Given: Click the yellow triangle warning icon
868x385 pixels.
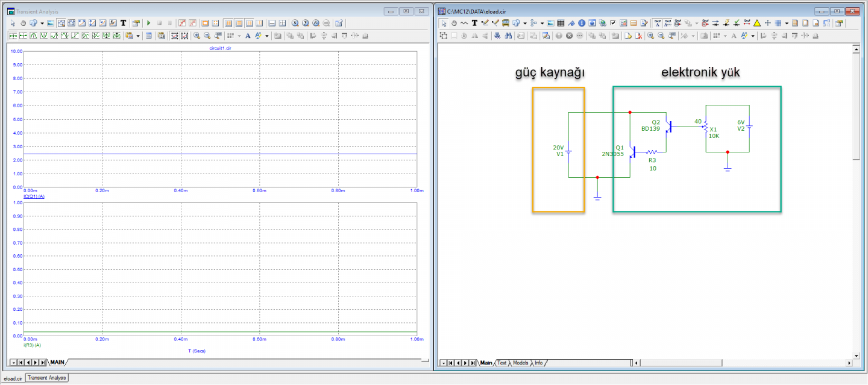Looking at the screenshot, I should coord(757,23).
